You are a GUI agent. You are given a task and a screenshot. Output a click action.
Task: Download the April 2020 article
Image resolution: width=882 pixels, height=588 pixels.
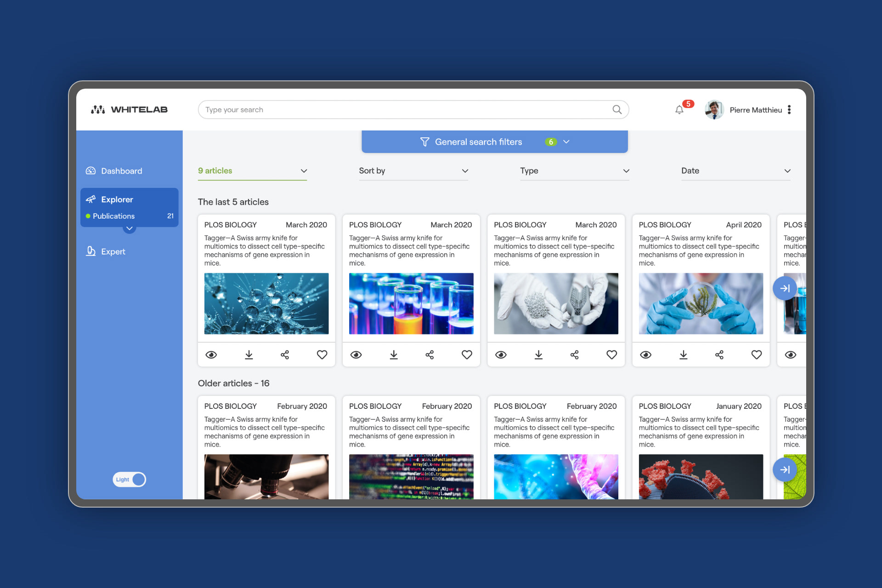[x=684, y=355]
